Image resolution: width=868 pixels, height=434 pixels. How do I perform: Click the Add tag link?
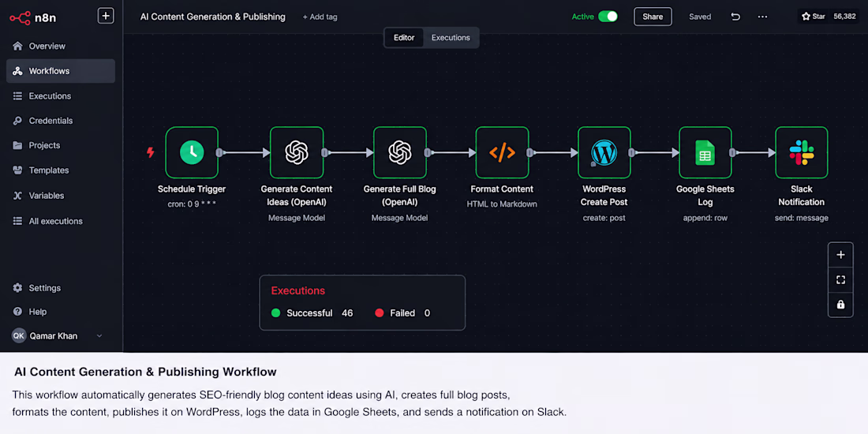[320, 17]
